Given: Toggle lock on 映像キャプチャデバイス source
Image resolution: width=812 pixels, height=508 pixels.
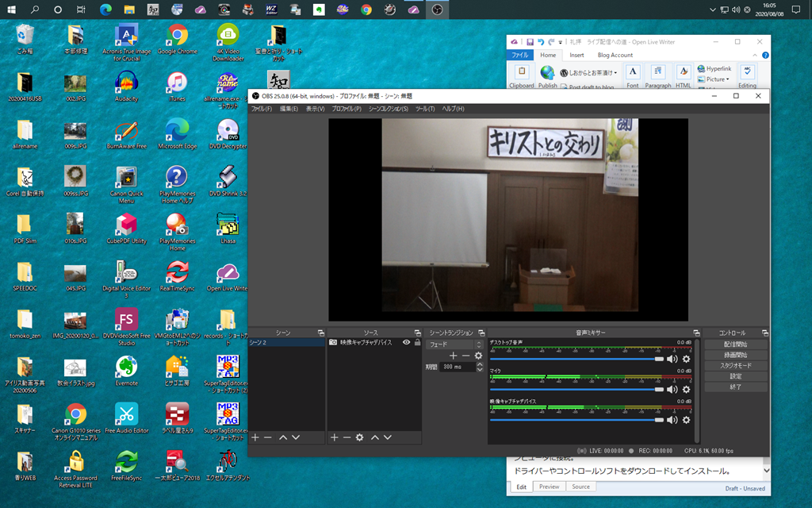Looking at the screenshot, I should [x=417, y=343].
